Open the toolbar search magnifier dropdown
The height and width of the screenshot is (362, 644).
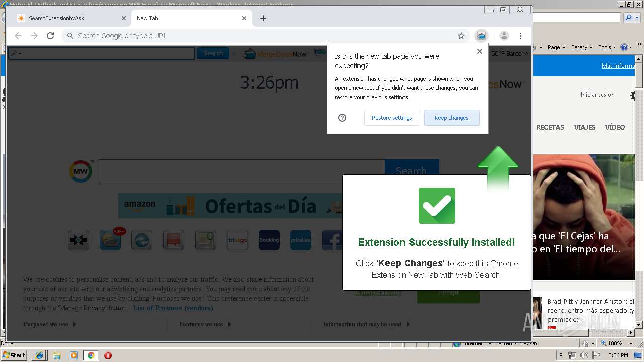pos(16,53)
